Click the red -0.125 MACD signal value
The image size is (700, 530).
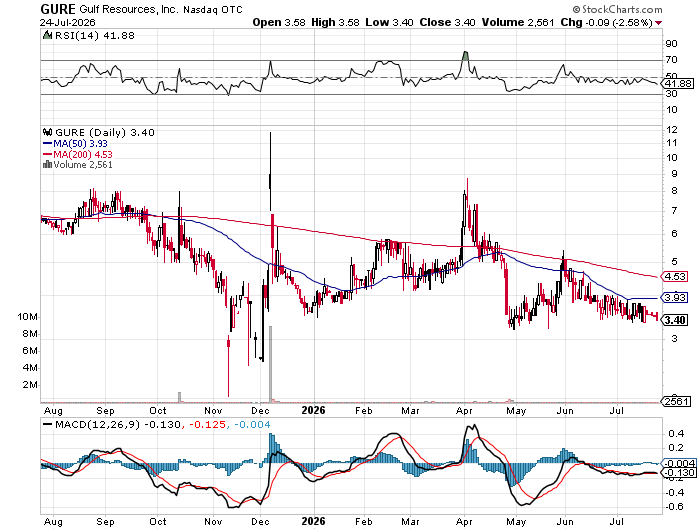(x=208, y=424)
